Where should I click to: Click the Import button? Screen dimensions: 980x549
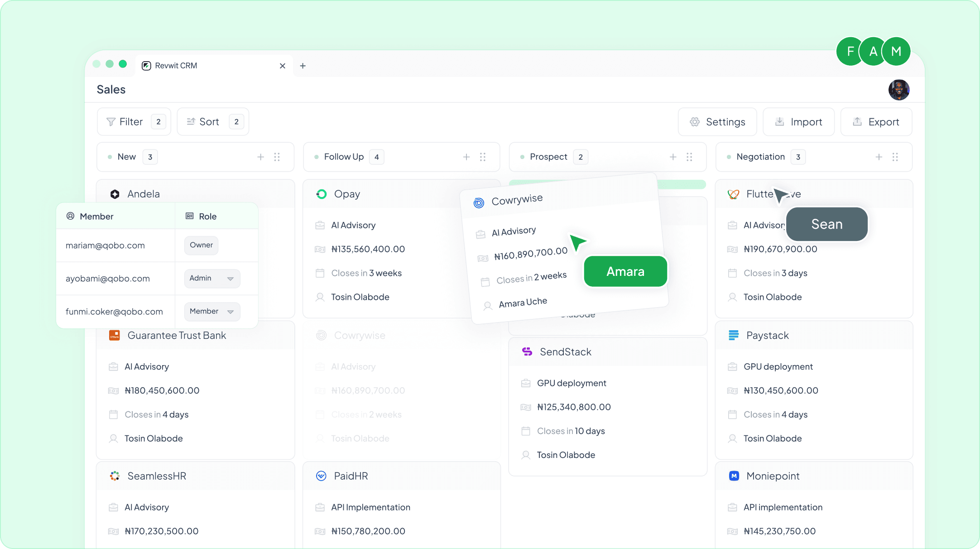pyautogui.click(x=798, y=122)
